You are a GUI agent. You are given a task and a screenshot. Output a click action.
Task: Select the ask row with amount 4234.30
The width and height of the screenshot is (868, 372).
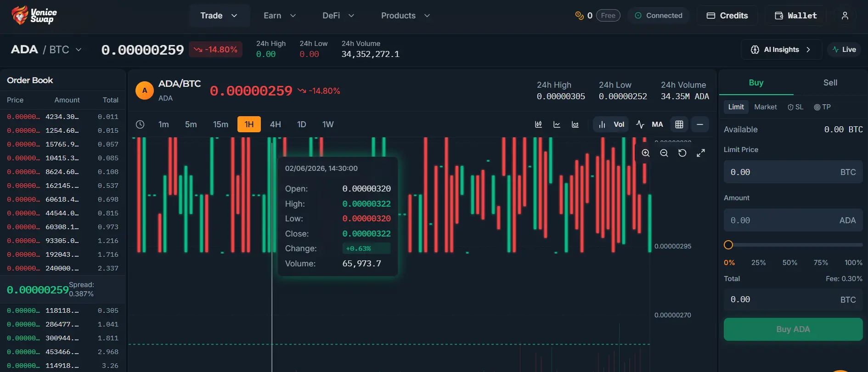coord(62,117)
